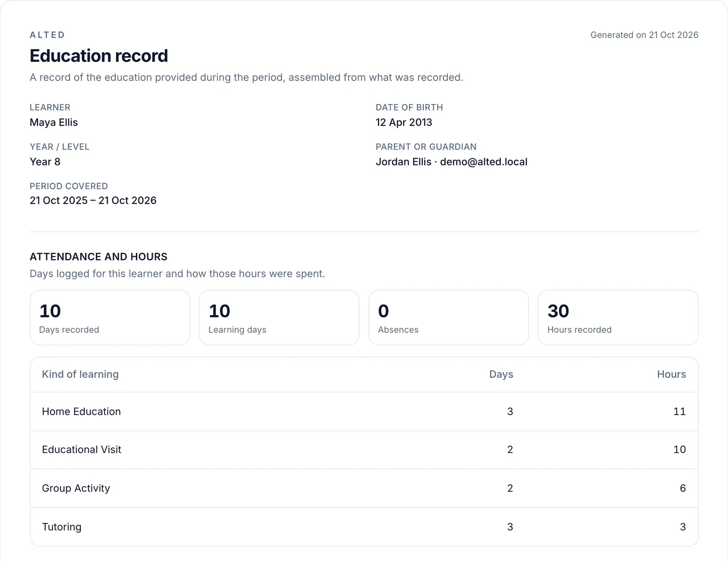Click the Days logged for this learner description
728x562 pixels.
point(177,274)
